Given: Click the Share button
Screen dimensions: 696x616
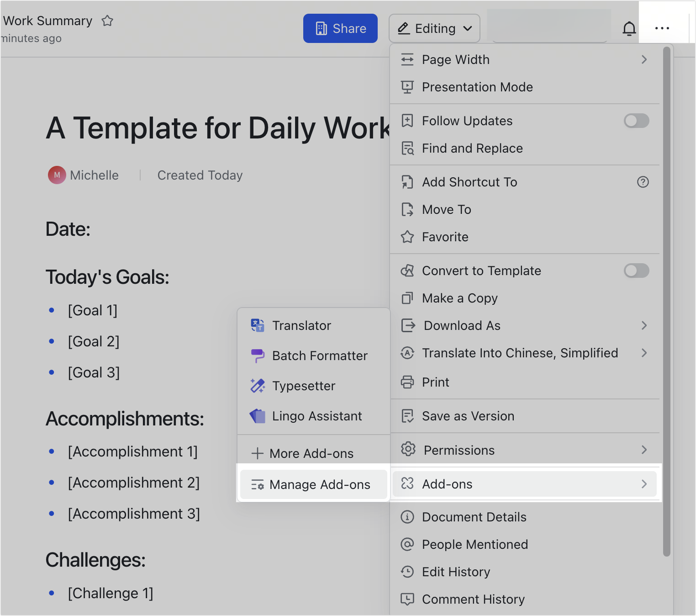Looking at the screenshot, I should pyautogui.click(x=340, y=28).
